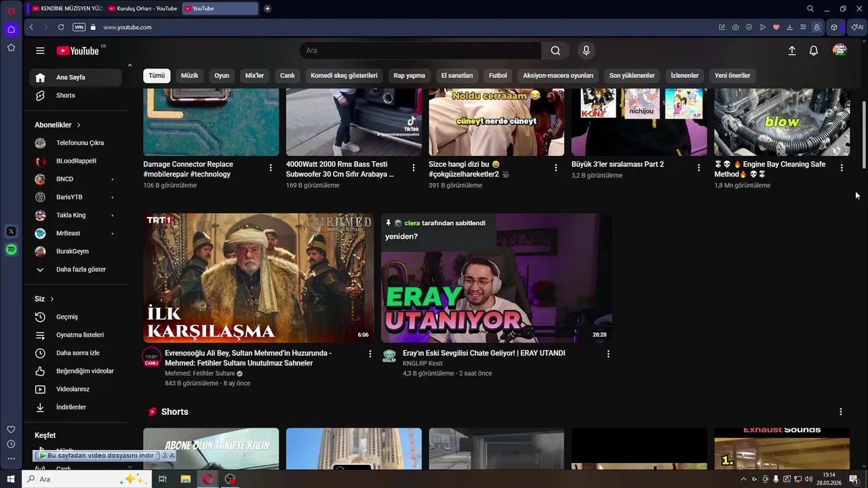The image size is (868, 488).
Task: Open Windows Task View
Action: pos(162,479)
